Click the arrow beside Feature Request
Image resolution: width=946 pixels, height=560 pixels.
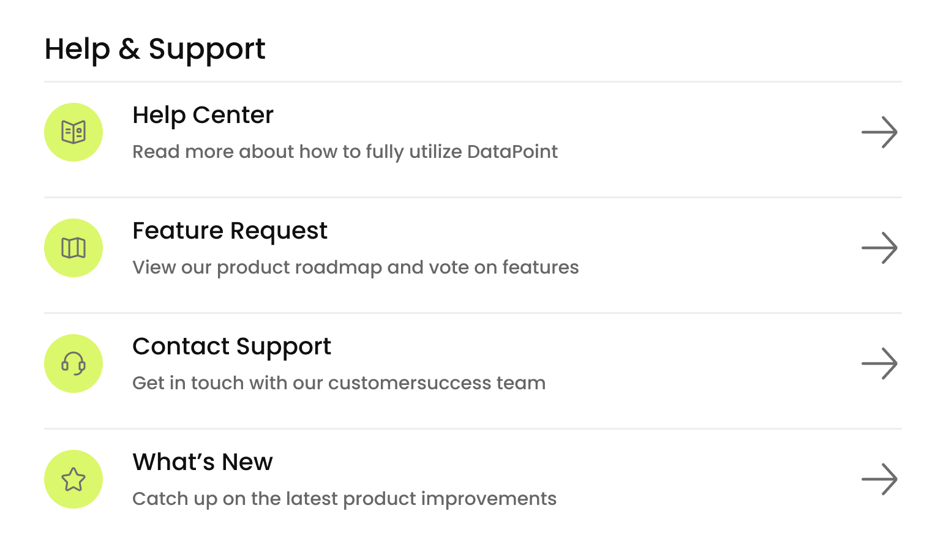tap(880, 248)
